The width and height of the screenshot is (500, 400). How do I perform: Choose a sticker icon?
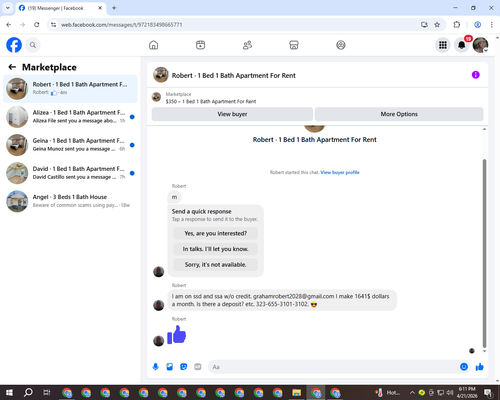184,367
